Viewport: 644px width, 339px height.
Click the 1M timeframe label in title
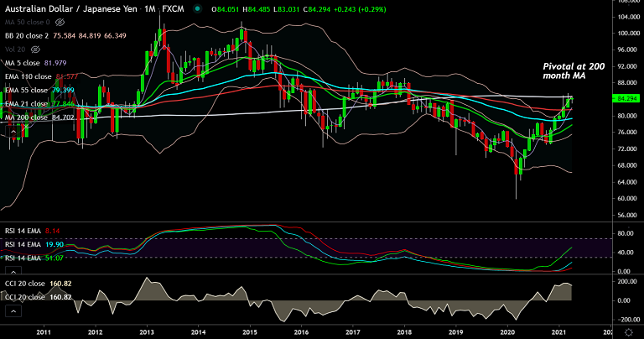click(150, 8)
